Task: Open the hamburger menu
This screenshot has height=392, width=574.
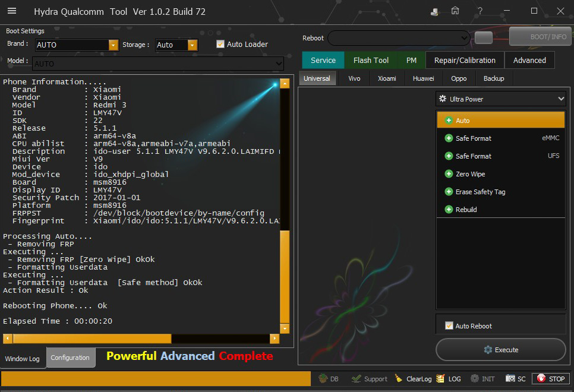Action: pyautogui.click(x=12, y=11)
